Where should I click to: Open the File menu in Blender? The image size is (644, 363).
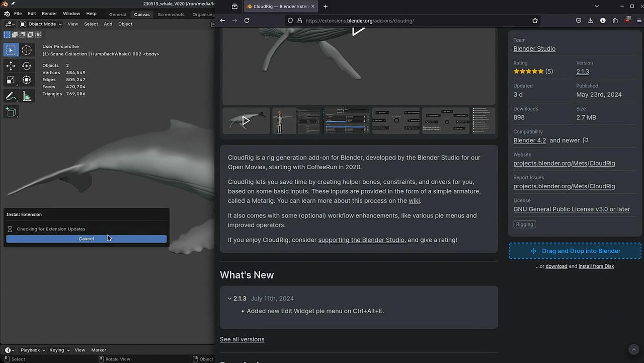coord(18,14)
